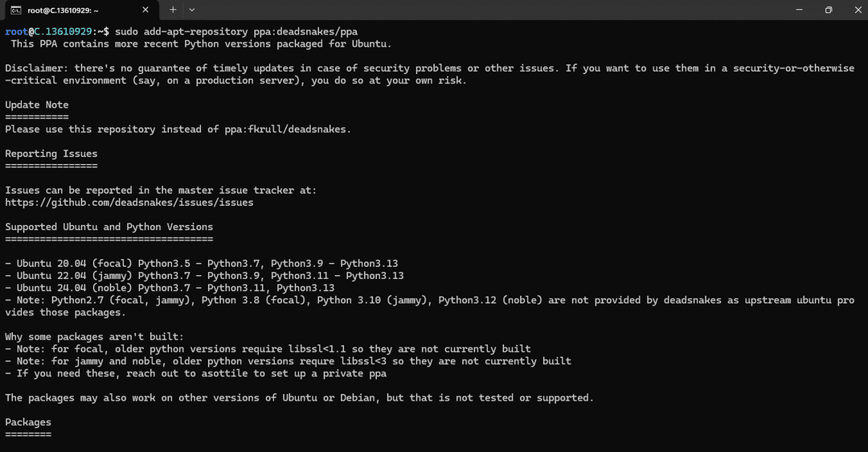Click the 'Packages' heading at bottom
The height and width of the screenshot is (452, 868).
[28, 422]
